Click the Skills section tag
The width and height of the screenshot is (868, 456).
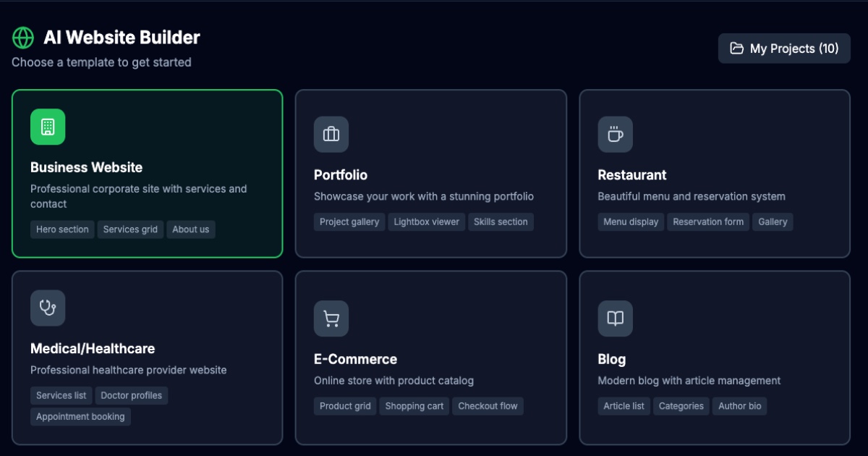tap(501, 222)
